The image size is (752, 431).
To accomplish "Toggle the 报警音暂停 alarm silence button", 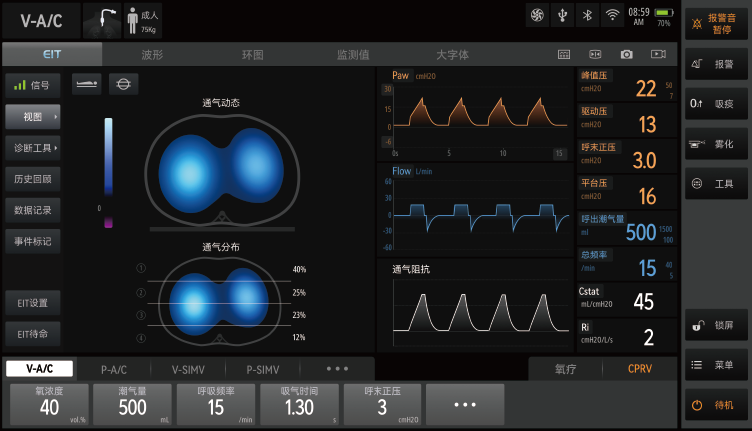I will 716,23.
